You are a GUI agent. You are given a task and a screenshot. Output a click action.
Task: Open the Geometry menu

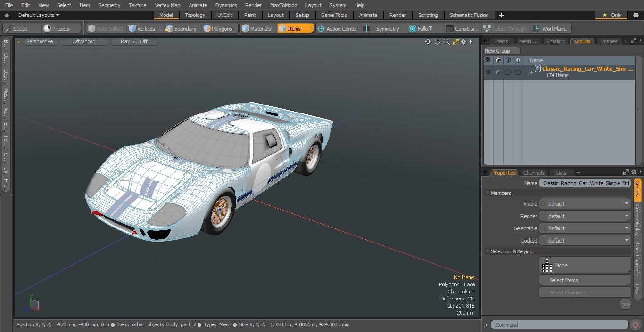109,5
